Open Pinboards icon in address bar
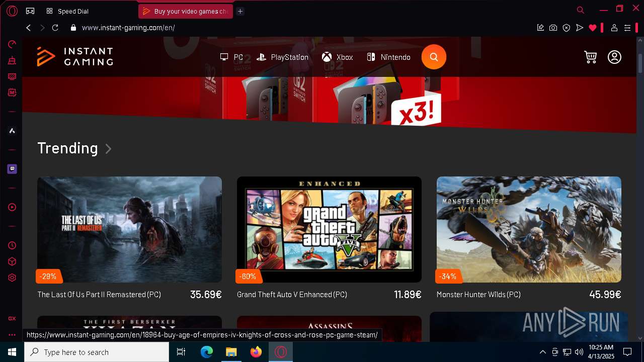644x362 pixels. [x=540, y=28]
